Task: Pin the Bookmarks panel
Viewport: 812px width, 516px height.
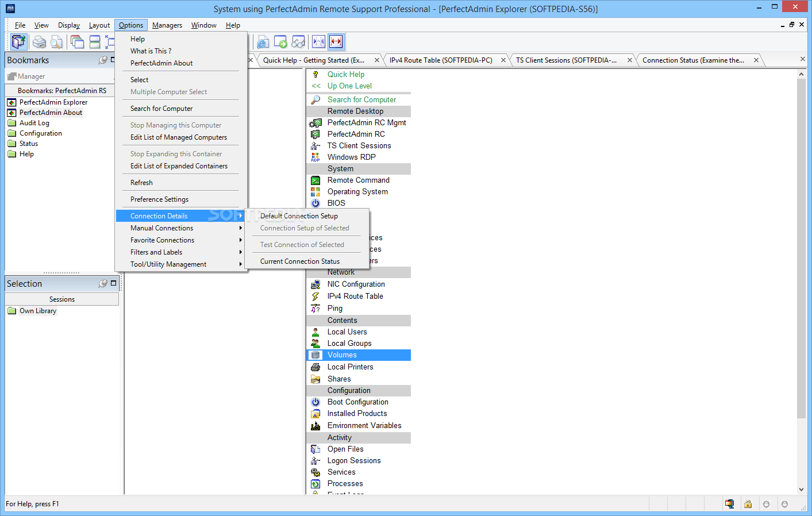Action: tap(103, 60)
